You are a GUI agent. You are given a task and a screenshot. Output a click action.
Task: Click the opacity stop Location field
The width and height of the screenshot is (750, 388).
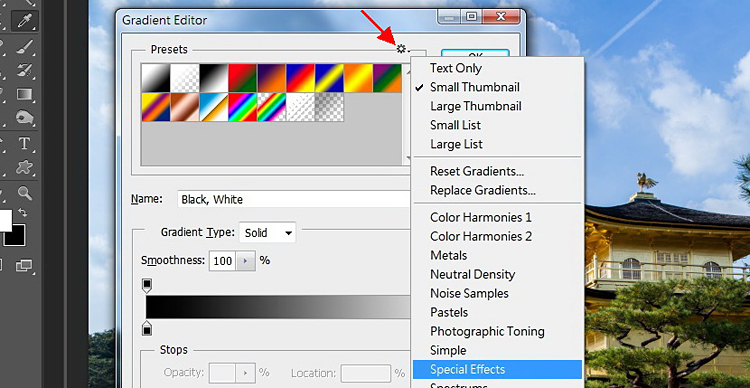366,373
